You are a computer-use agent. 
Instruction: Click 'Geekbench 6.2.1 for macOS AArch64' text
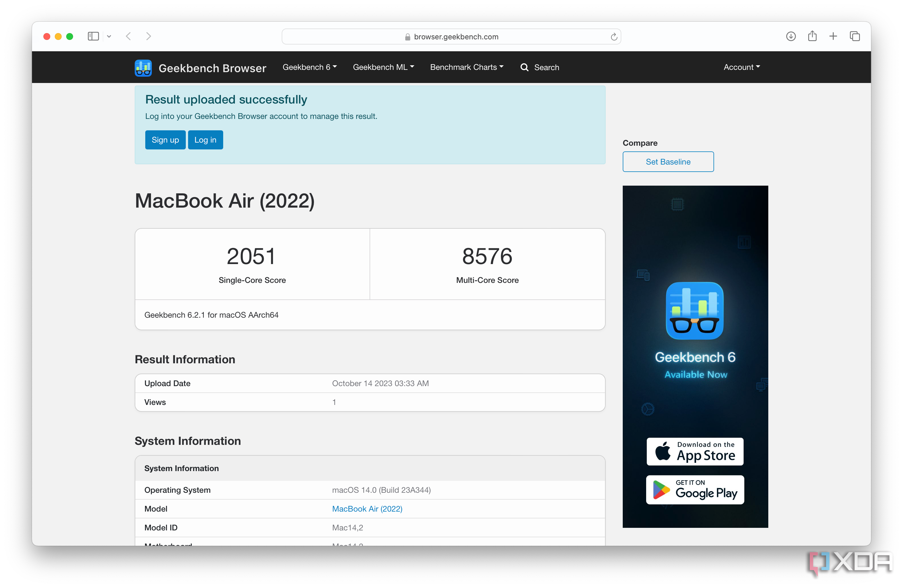click(x=211, y=315)
